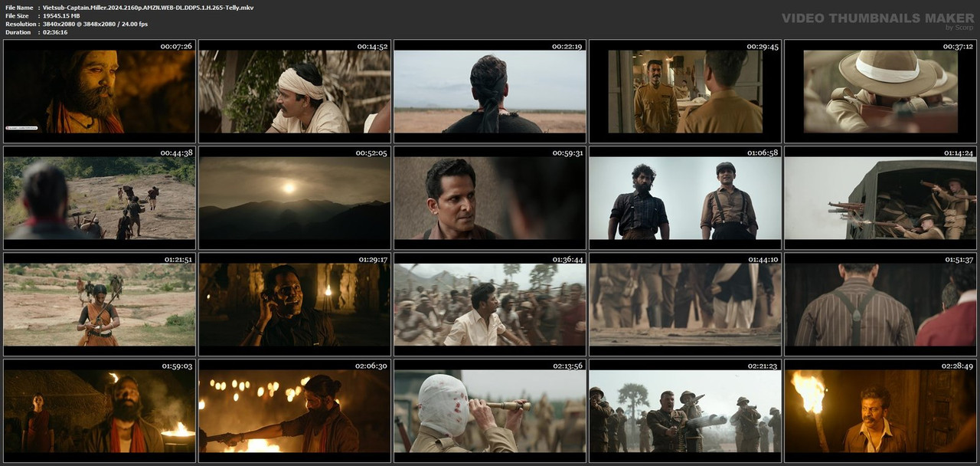Screen dimensions: 980x466
Task: Pick the bandaged face frame 02:13:56
Action: (x=490, y=411)
